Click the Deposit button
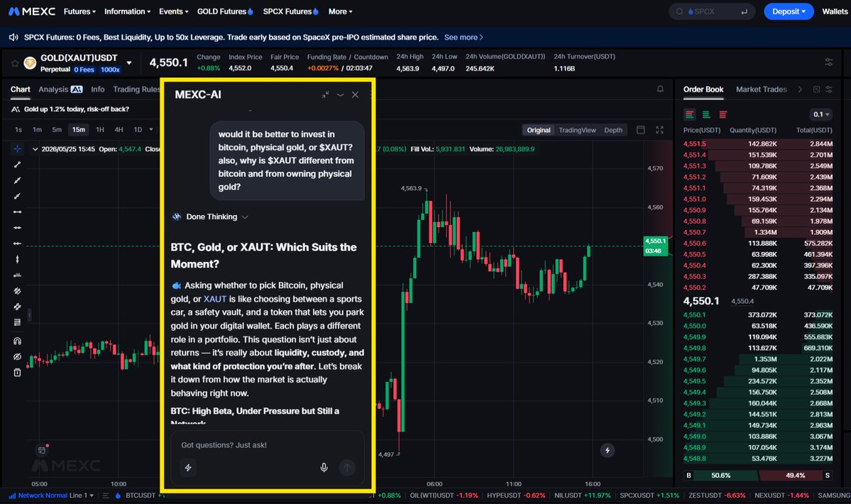This screenshot has height=504, width=851. click(789, 11)
